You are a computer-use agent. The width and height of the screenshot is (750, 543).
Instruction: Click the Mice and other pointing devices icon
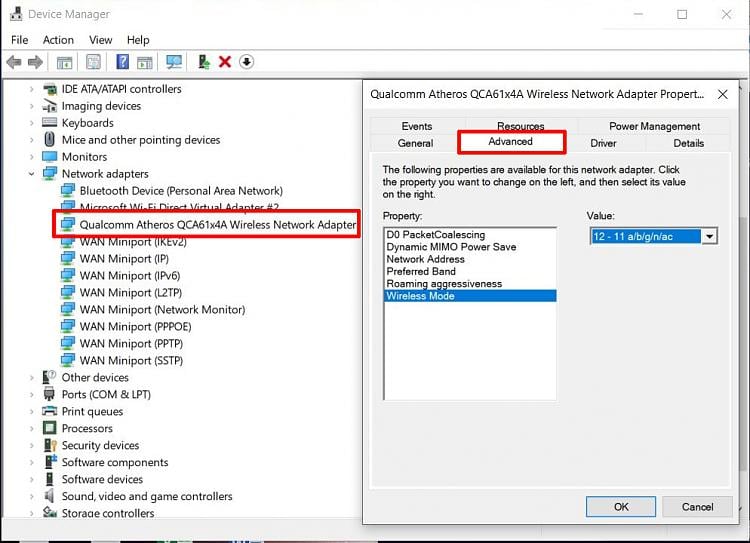tap(49, 139)
